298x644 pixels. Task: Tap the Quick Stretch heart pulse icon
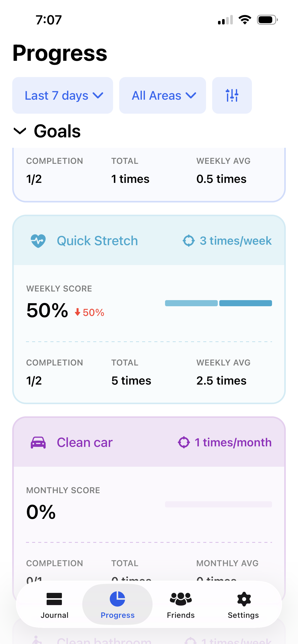38,241
